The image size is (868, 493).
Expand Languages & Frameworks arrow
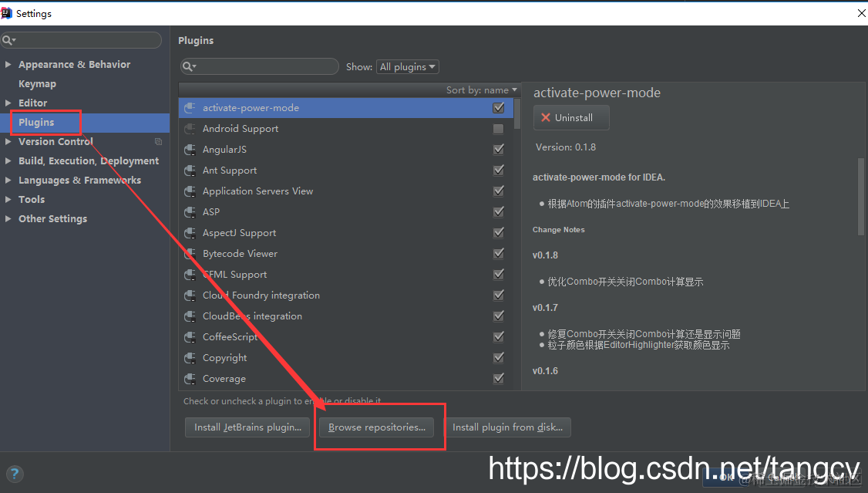point(8,180)
